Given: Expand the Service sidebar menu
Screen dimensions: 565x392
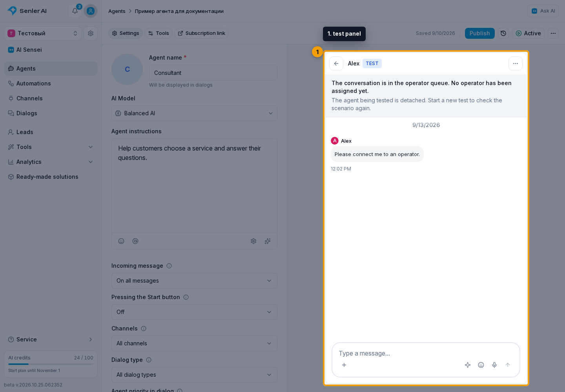Looking at the screenshot, I should 51,339.
